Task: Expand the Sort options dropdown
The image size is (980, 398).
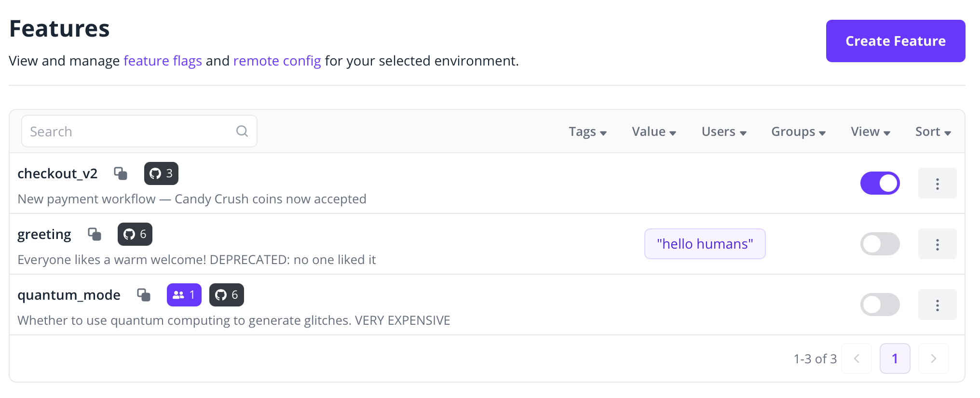Action: pos(932,131)
